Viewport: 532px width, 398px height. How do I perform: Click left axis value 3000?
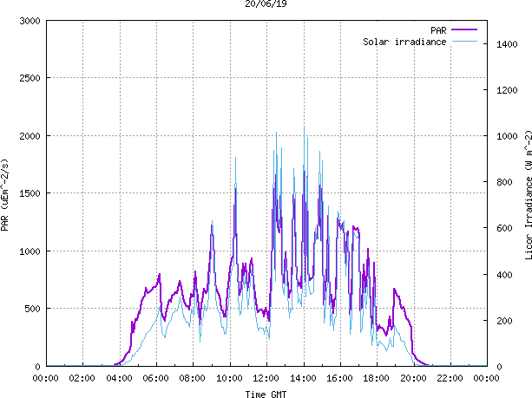(x=30, y=21)
